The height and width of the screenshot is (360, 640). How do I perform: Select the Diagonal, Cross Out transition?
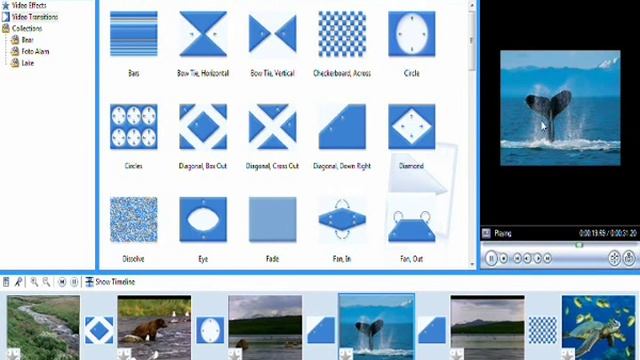pyautogui.click(x=272, y=127)
